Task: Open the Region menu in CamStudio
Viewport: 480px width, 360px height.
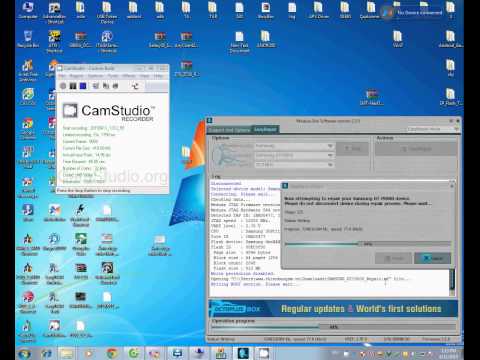Action: pos(77,76)
